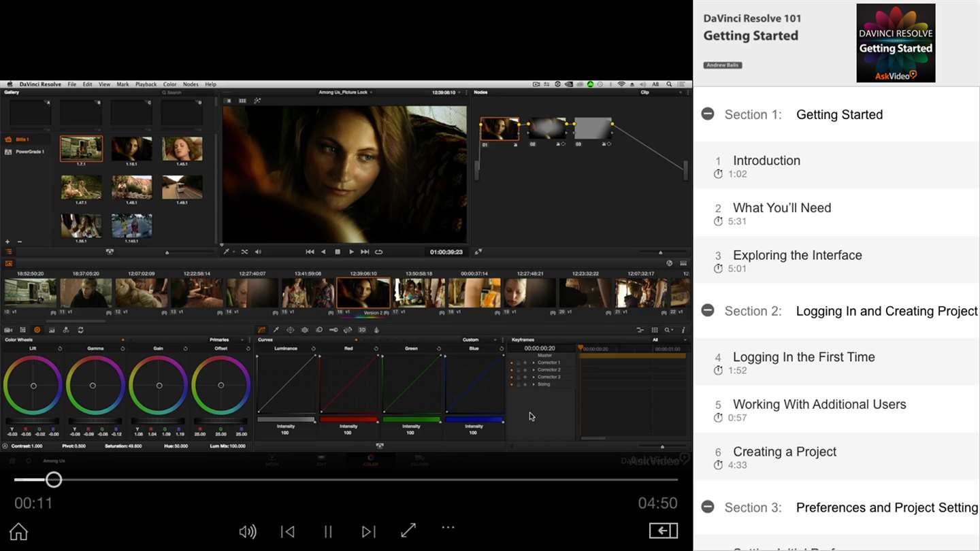Collapse Section 2 Logging In section

(x=708, y=310)
